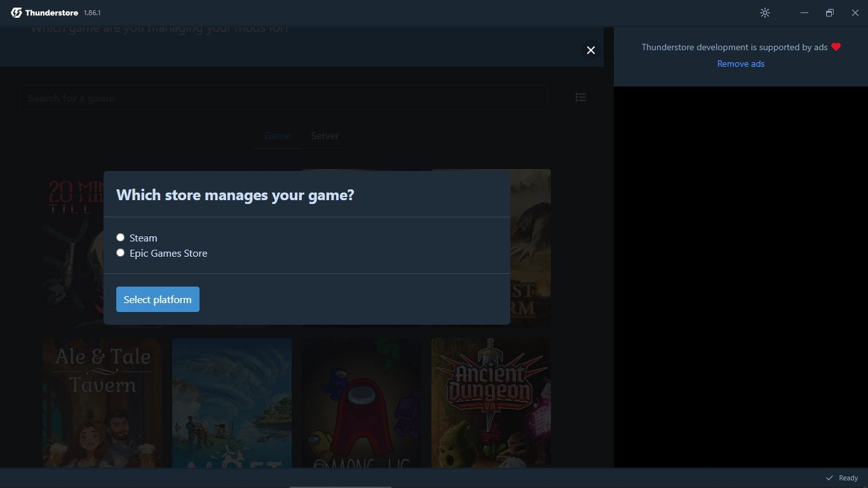Click the version number 1.86.1 text
Screen dimensions: 868x488
(92, 13)
